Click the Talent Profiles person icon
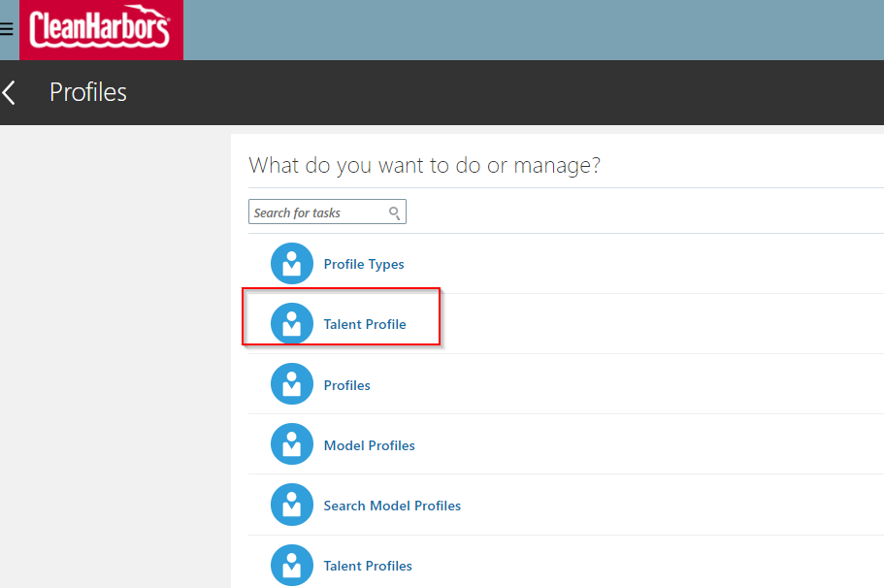 (x=292, y=566)
